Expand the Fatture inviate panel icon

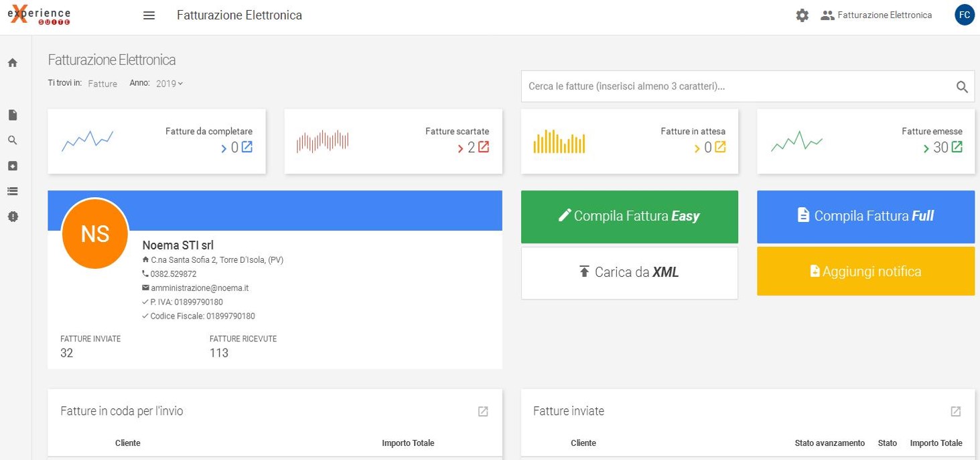pos(956,412)
